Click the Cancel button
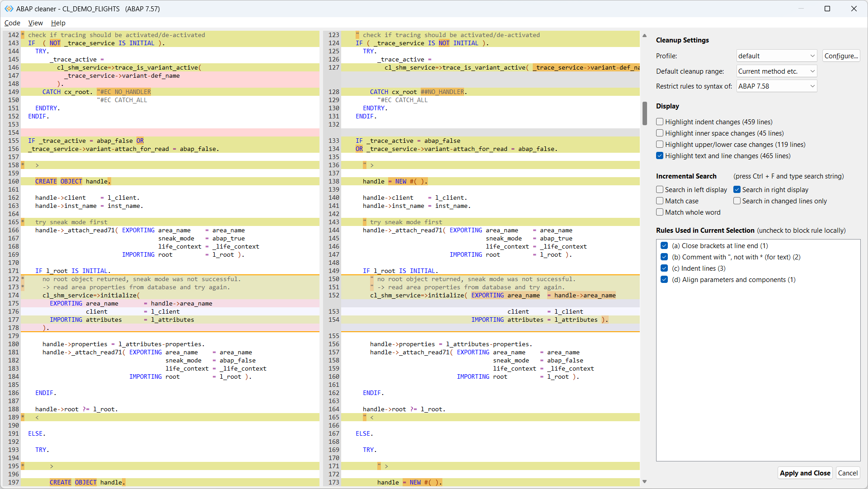This screenshot has width=868, height=489. pos(848,473)
